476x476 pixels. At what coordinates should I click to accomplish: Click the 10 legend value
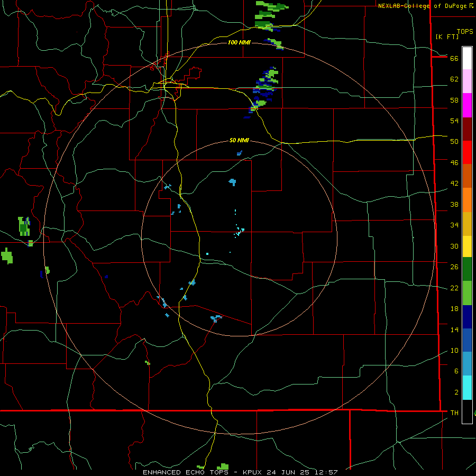[x=454, y=351]
